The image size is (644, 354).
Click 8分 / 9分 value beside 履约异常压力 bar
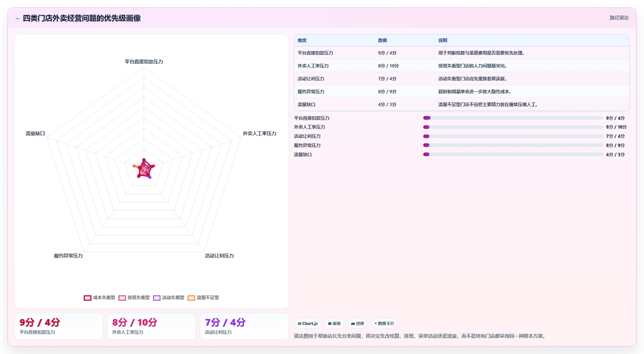(615, 146)
